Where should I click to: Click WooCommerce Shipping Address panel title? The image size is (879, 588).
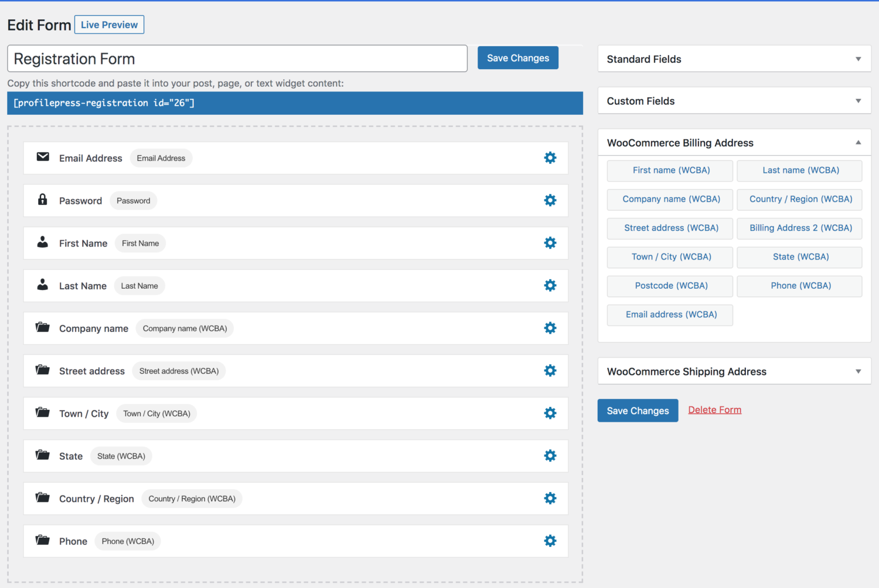click(687, 372)
